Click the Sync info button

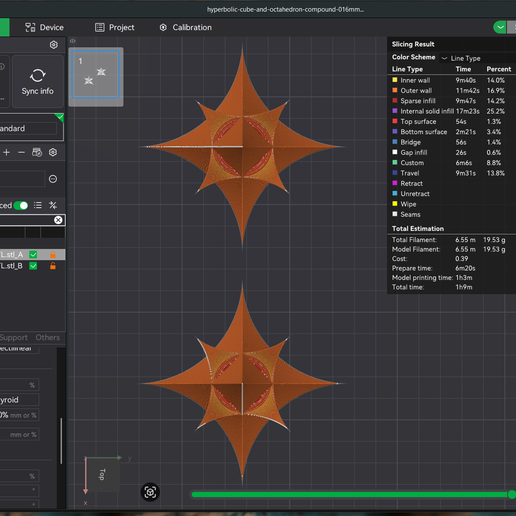(38, 81)
